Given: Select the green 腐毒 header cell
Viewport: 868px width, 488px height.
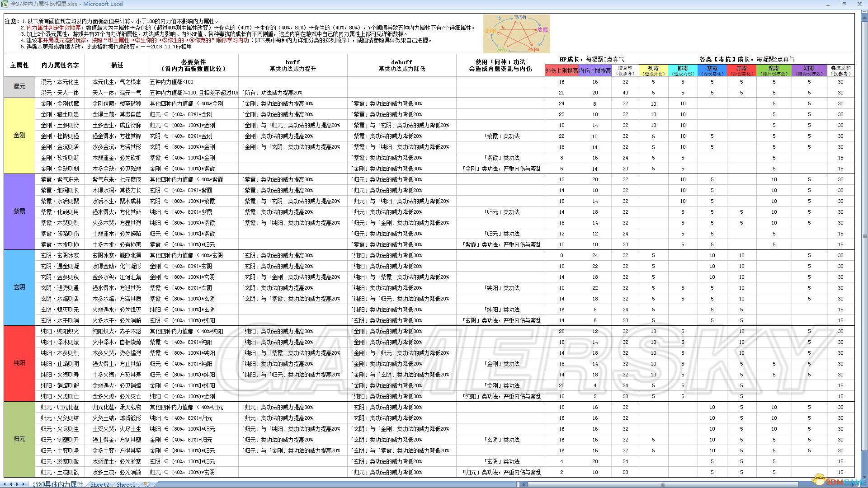Looking at the screenshot, I should click(x=774, y=70).
